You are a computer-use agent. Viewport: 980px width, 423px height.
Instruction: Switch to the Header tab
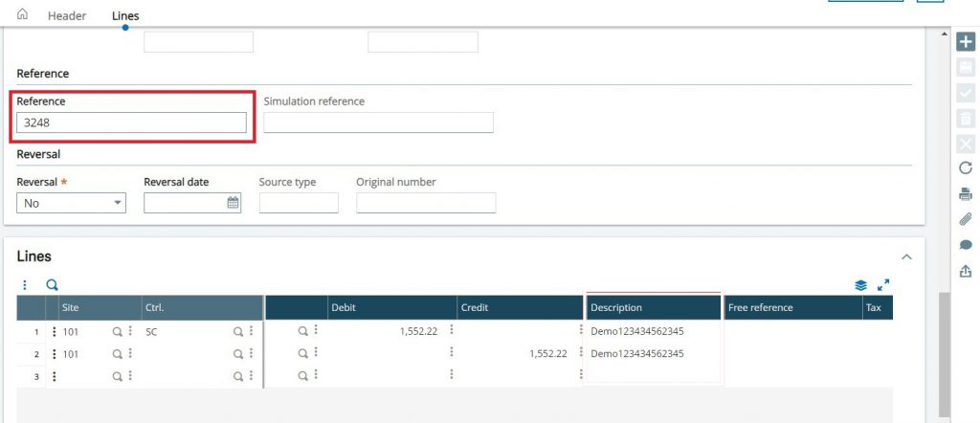(67, 15)
